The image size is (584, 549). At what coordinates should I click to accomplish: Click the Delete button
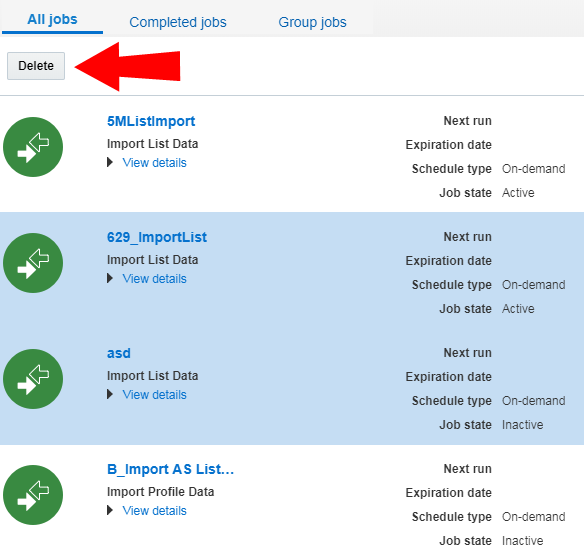click(36, 66)
